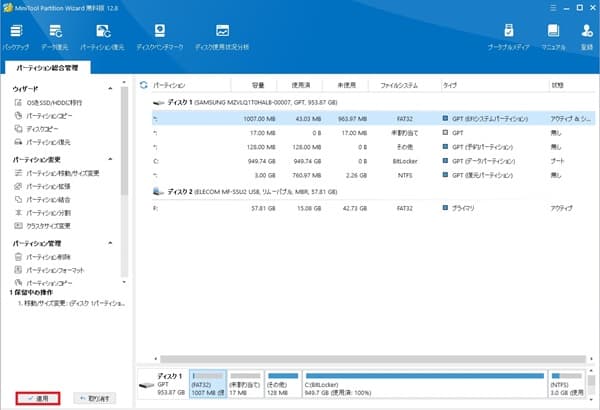
Task: Click the 適用 (Apply) button
Action: coord(38,399)
